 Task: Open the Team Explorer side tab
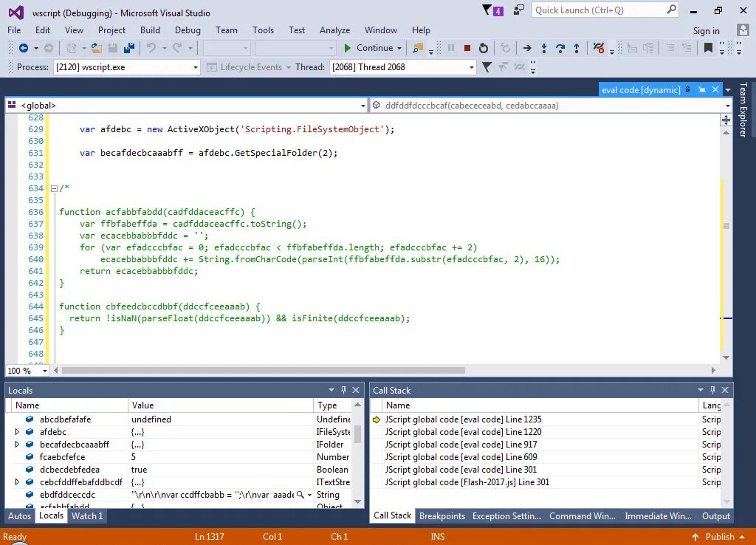pyautogui.click(x=743, y=109)
